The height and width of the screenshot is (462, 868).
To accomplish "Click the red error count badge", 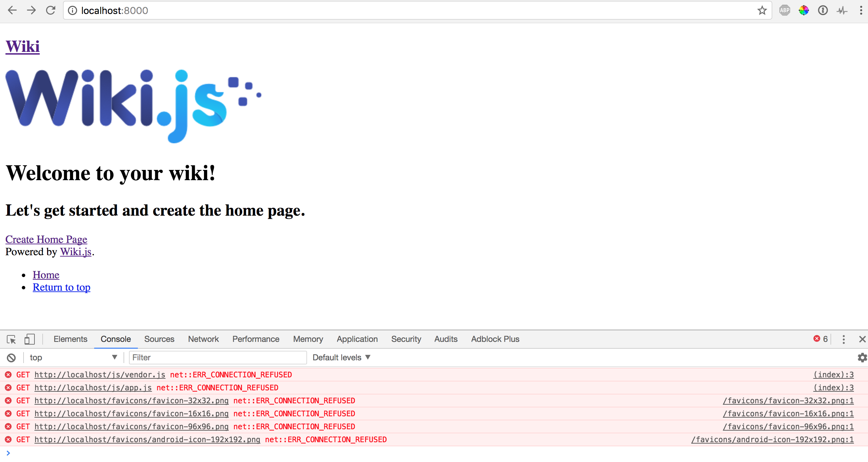I will (x=820, y=339).
